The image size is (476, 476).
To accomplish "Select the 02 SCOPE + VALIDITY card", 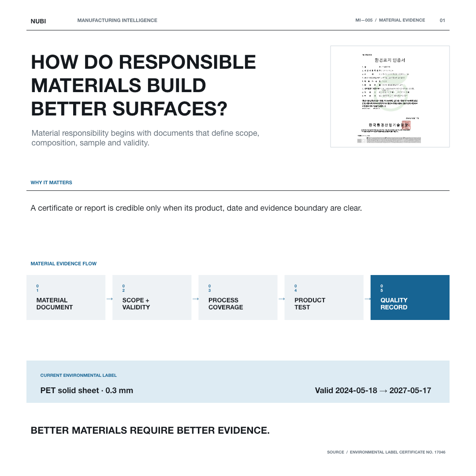I will click(152, 297).
